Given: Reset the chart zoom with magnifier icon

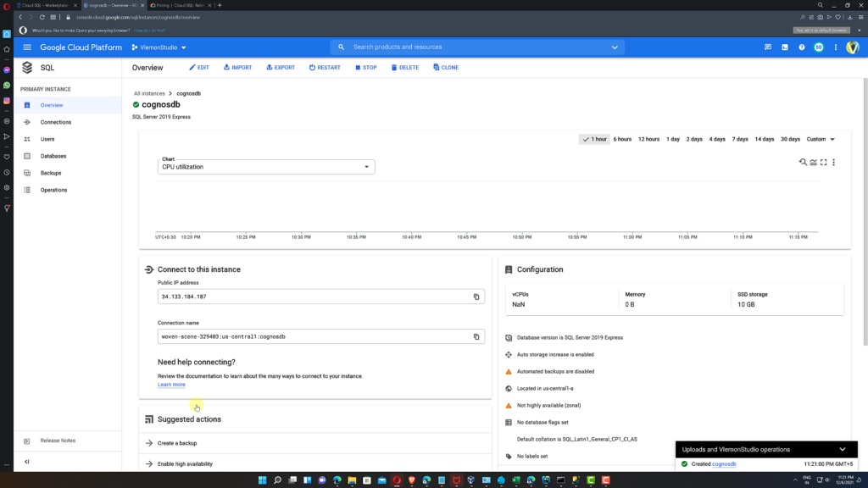Looking at the screenshot, I should (x=803, y=162).
